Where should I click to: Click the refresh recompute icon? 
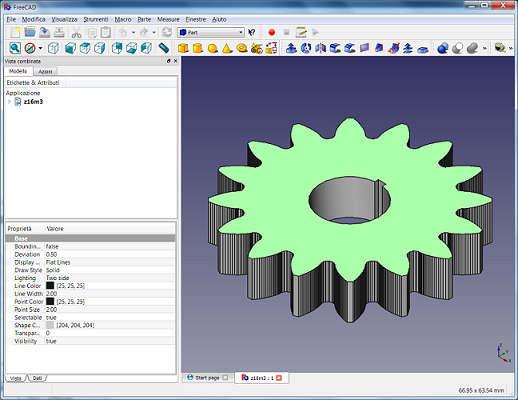(167, 32)
